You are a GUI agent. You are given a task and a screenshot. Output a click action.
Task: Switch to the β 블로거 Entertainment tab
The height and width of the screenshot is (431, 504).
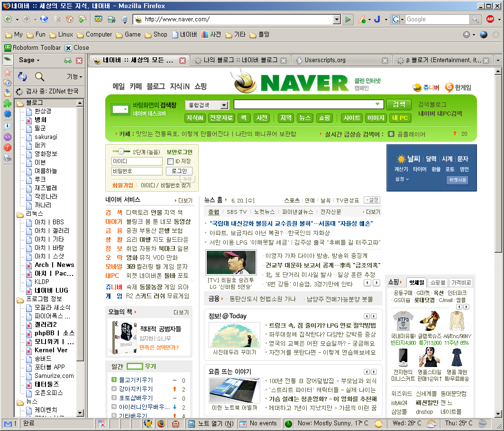click(443, 60)
